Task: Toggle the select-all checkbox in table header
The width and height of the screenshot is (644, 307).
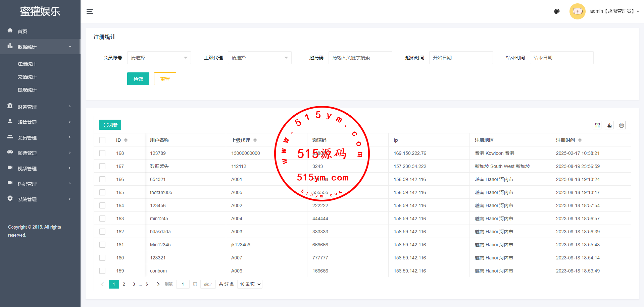Action: [102, 140]
